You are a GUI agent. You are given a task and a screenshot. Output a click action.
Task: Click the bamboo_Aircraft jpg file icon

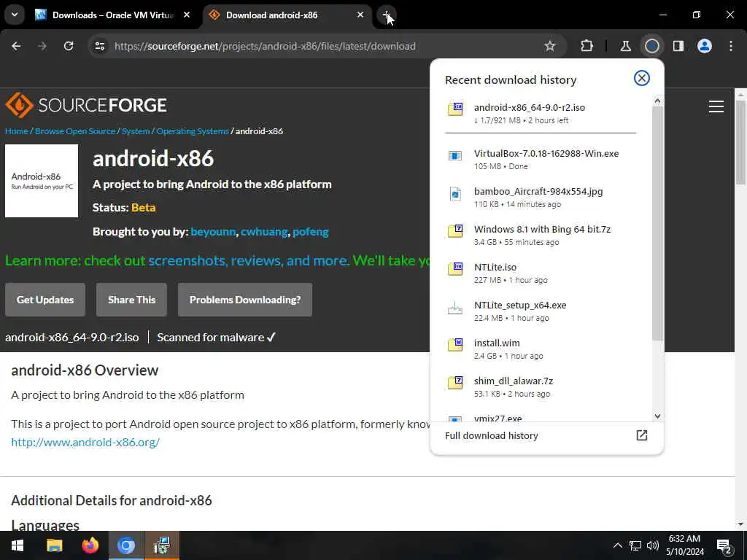(455, 194)
